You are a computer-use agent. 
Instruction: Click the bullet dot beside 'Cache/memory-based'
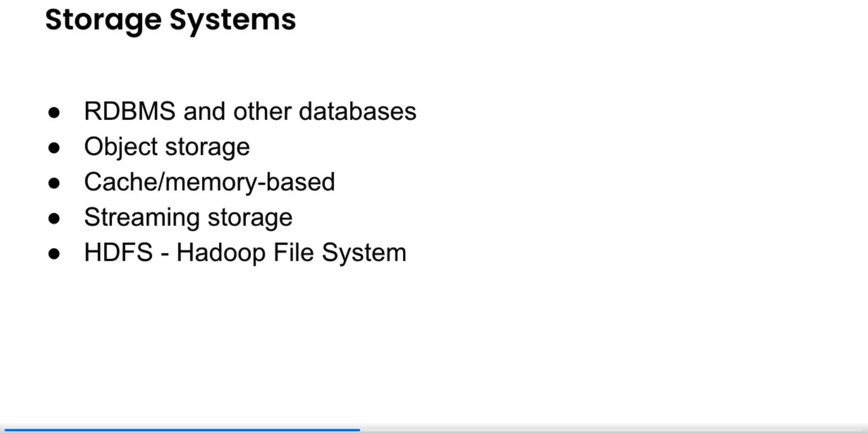tap(54, 183)
